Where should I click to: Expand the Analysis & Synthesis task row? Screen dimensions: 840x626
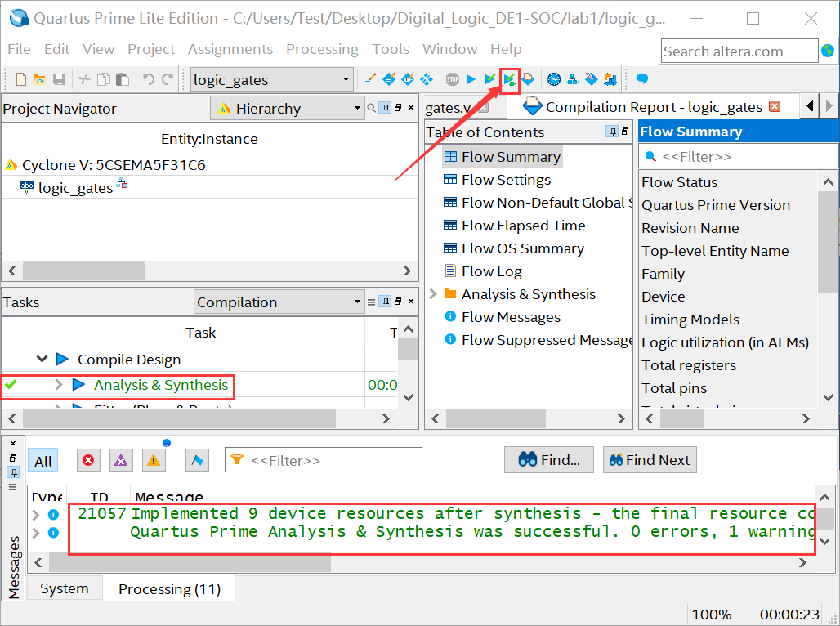tap(58, 384)
